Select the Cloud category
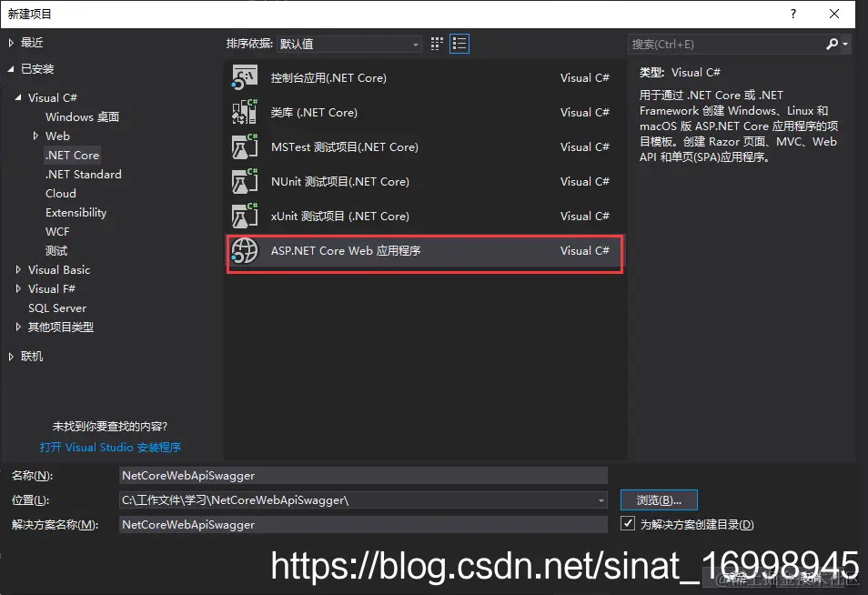The width and height of the screenshot is (868, 595). coord(61,193)
